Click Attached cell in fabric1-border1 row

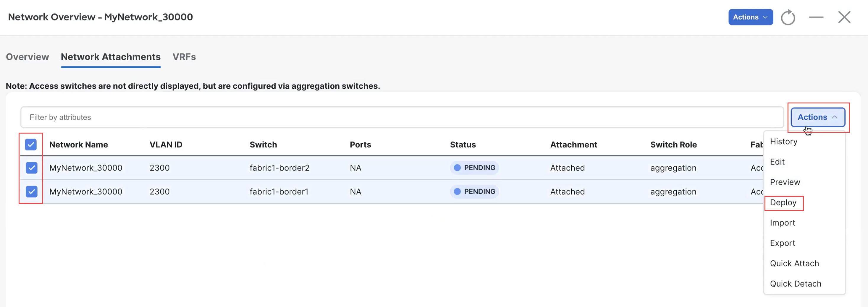click(568, 192)
